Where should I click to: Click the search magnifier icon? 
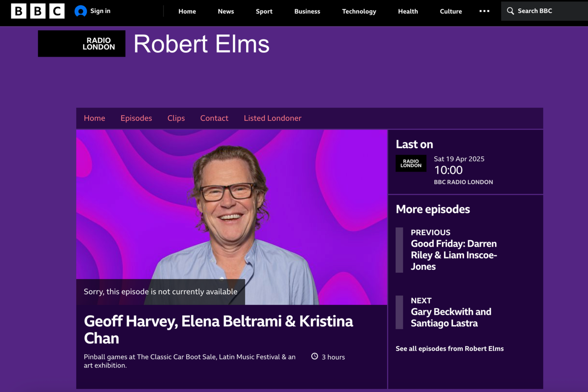510,11
